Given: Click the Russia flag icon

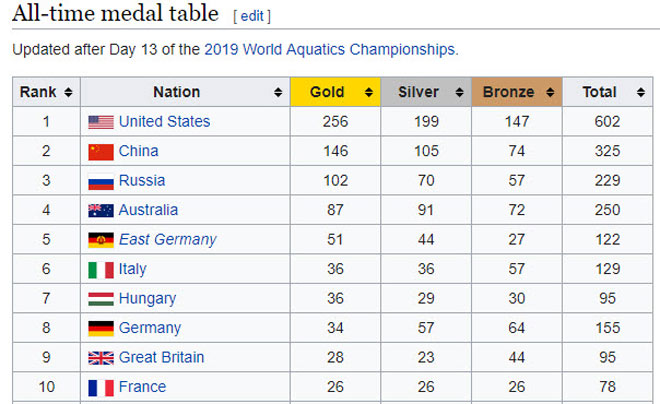Looking at the screenshot, I should pyautogui.click(x=101, y=182).
